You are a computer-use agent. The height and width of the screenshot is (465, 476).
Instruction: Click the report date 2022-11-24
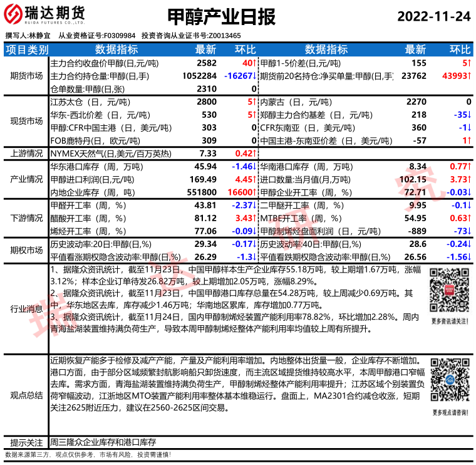(x=433, y=17)
